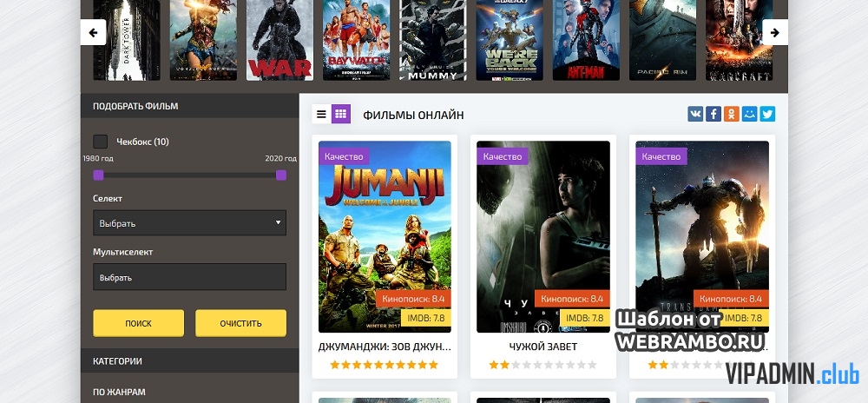Click the ЧУЖОЙ ЗАВЕТ title link
This screenshot has height=403, width=868.
(x=543, y=347)
